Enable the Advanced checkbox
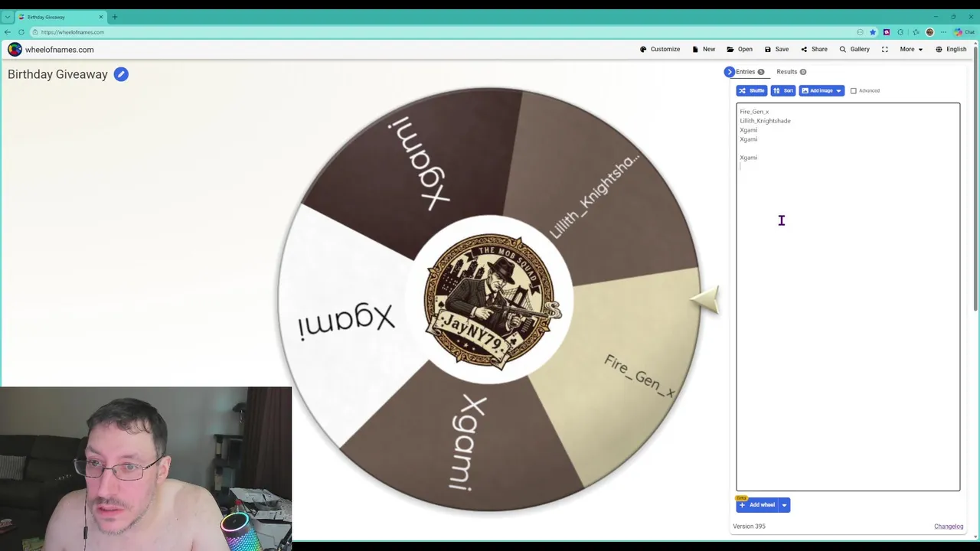Viewport: 980px width, 551px height. pyautogui.click(x=854, y=90)
